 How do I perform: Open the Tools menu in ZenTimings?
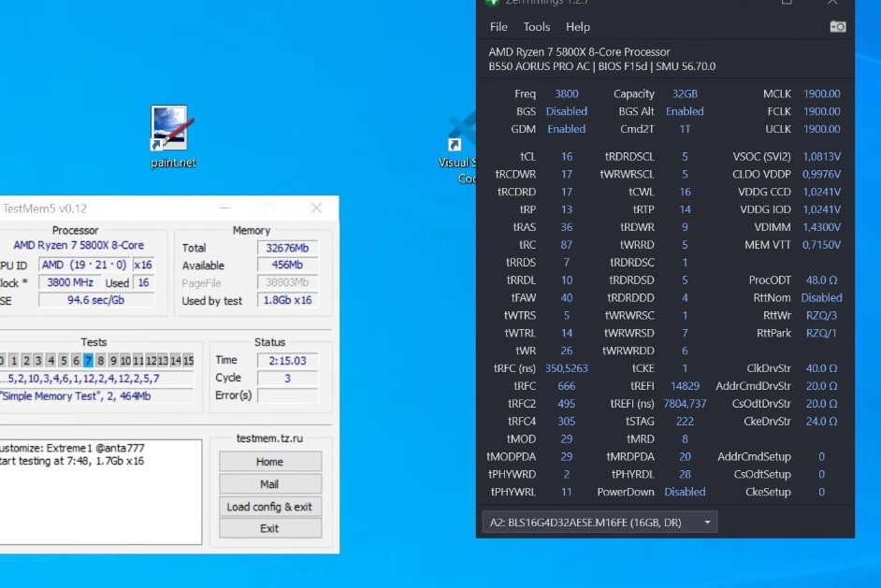pyautogui.click(x=536, y=27)
